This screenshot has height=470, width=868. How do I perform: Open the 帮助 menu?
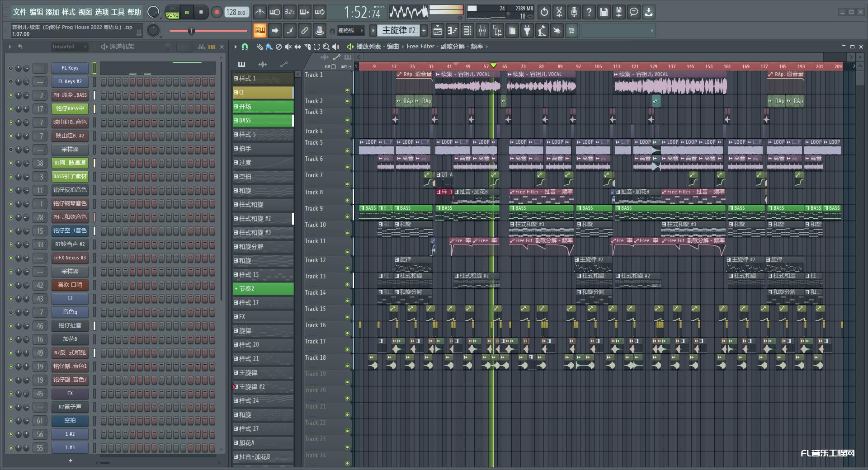click(134, 12)
